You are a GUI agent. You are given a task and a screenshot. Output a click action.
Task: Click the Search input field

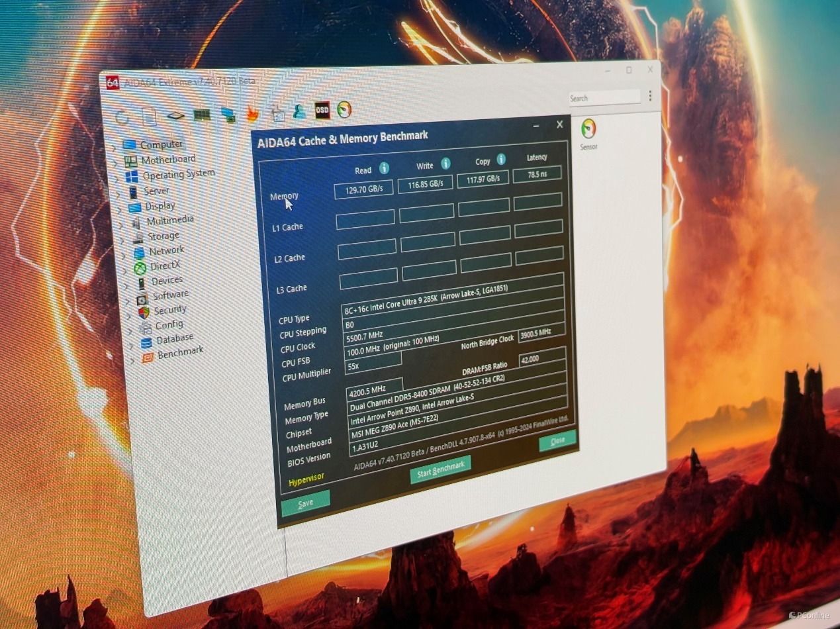604,98
